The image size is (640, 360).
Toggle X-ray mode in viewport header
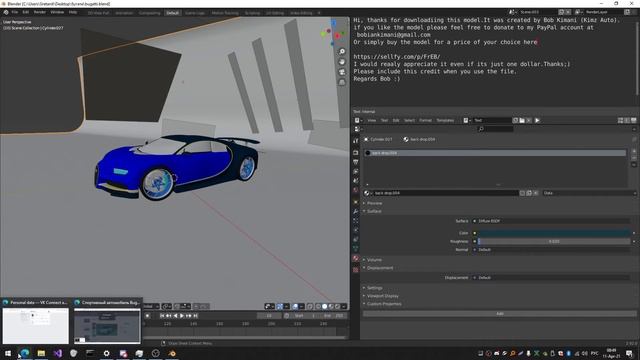coord(310,306)
